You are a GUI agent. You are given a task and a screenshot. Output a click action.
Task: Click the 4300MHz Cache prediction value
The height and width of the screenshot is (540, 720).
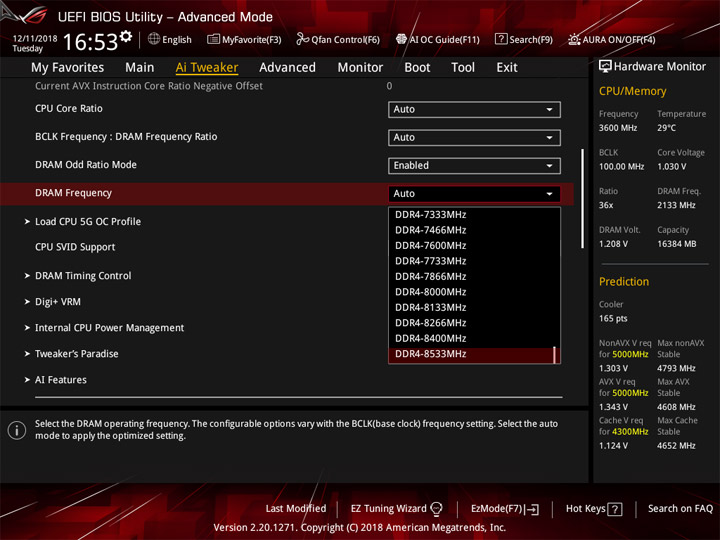pos(630,432)
